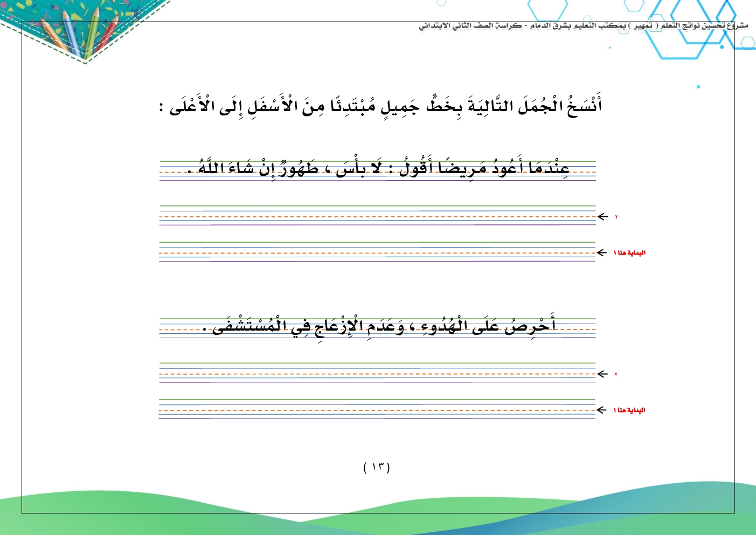
Task: Click the blank starting line under the first sentence
Action: tap(377, 252)
